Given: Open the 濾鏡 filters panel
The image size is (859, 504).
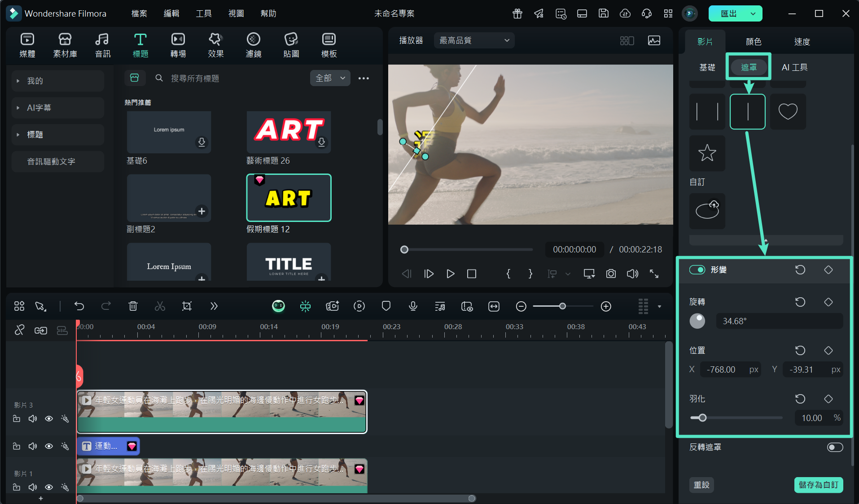Looking at the screenshot, I should click(254, 45).
